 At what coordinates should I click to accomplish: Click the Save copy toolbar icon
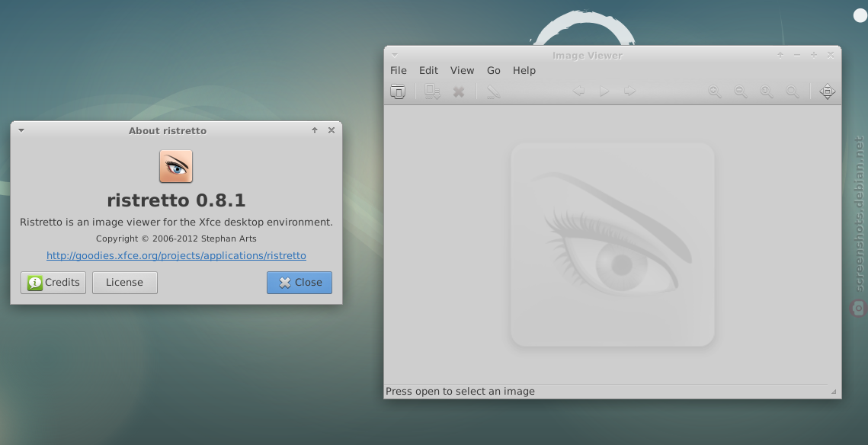pos(432,91)
